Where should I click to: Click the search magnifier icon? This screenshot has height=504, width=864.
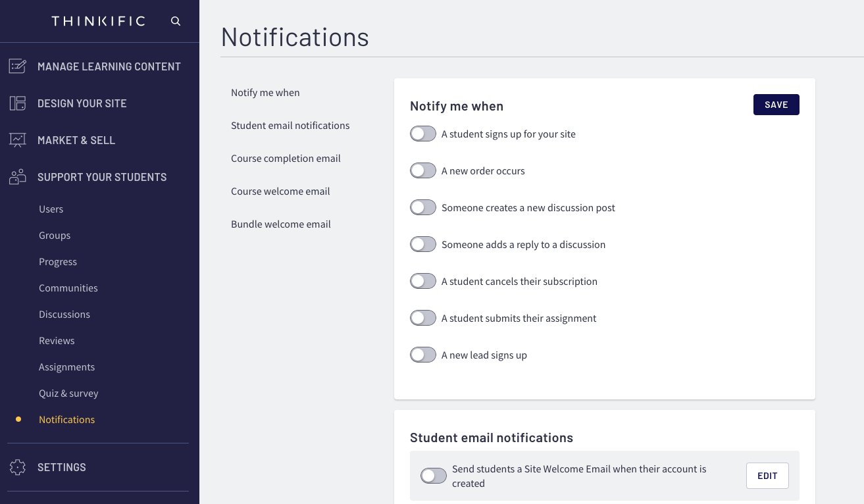point(175,20)
